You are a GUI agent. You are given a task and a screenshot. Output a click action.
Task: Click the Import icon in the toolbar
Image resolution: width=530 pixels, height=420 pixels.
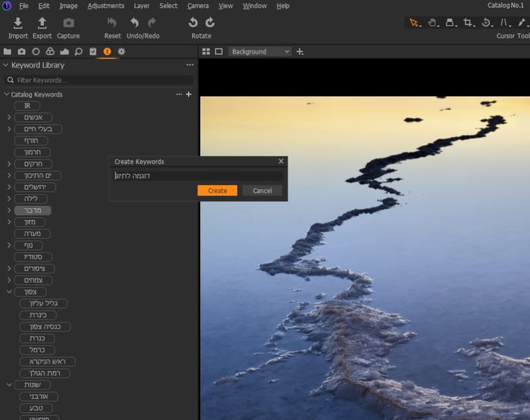point(18,24)
